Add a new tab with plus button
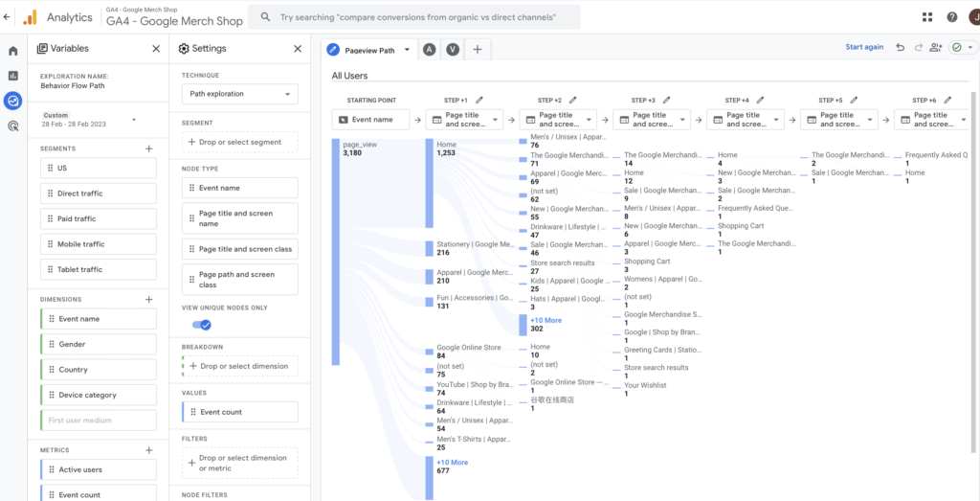This screenshot has height=501, width=980. click(478, 50)
